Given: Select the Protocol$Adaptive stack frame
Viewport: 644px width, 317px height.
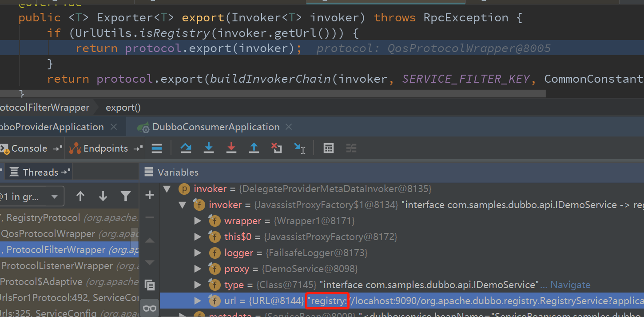Looking at the screenshot, I should pos(69,282).
